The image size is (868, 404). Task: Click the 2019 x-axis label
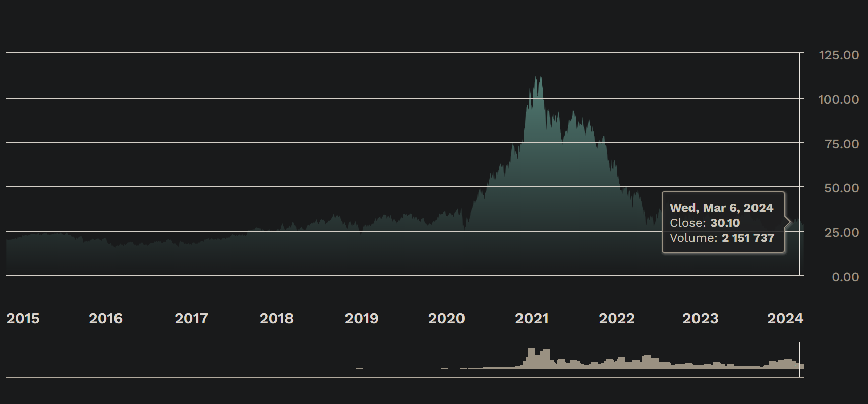[x=362, y=318]
